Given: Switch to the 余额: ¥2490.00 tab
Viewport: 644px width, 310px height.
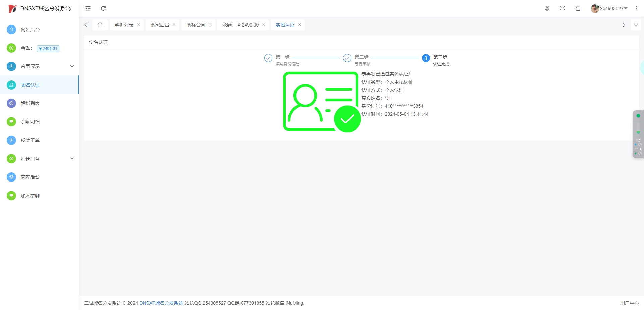Looking at the screenshot, I should click(240, 25).
